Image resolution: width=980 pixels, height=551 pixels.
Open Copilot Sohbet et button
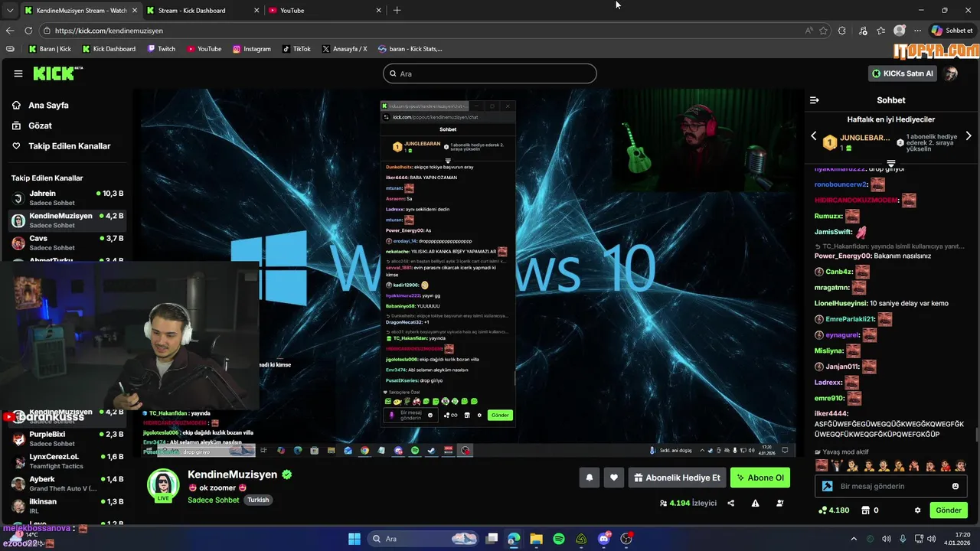point(952,31)
